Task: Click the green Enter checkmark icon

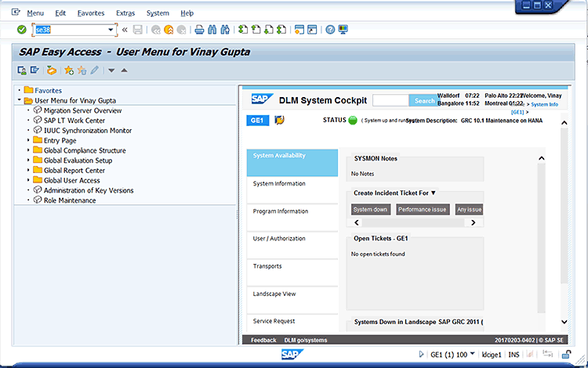Action: pyautogui.click(x=22, y=30)
